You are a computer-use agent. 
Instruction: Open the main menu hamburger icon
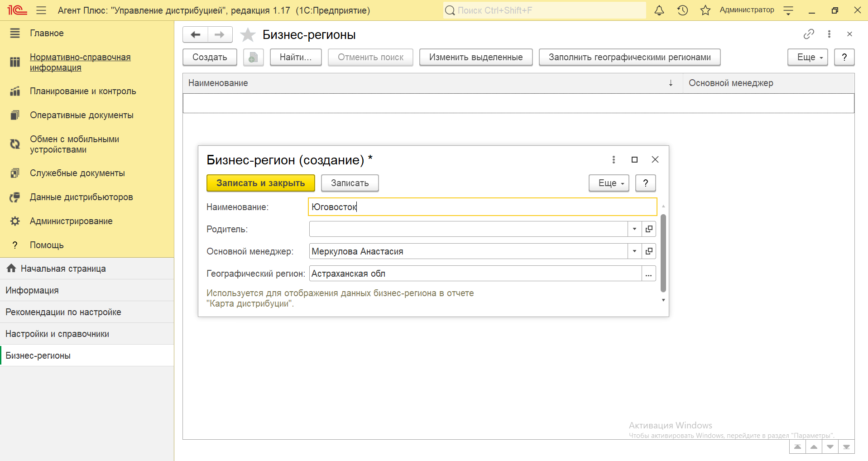[x=41, y=10]
